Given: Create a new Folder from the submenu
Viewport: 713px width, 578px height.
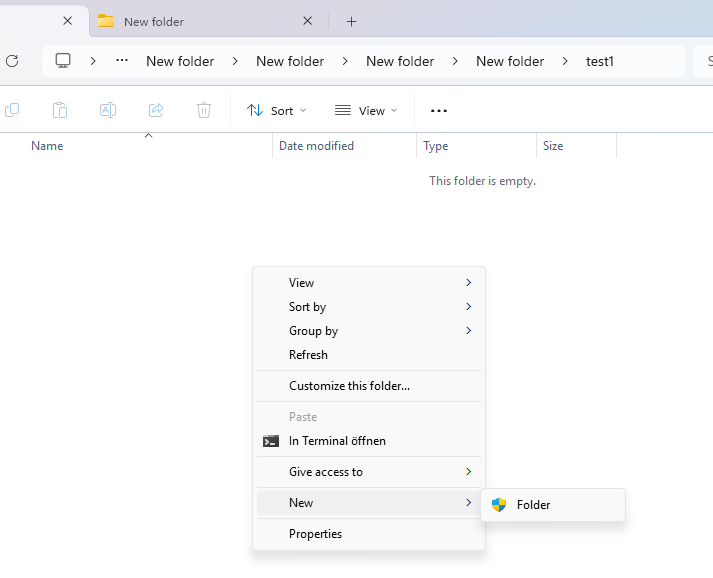Looking at the screenshot, I should [553, 505].
